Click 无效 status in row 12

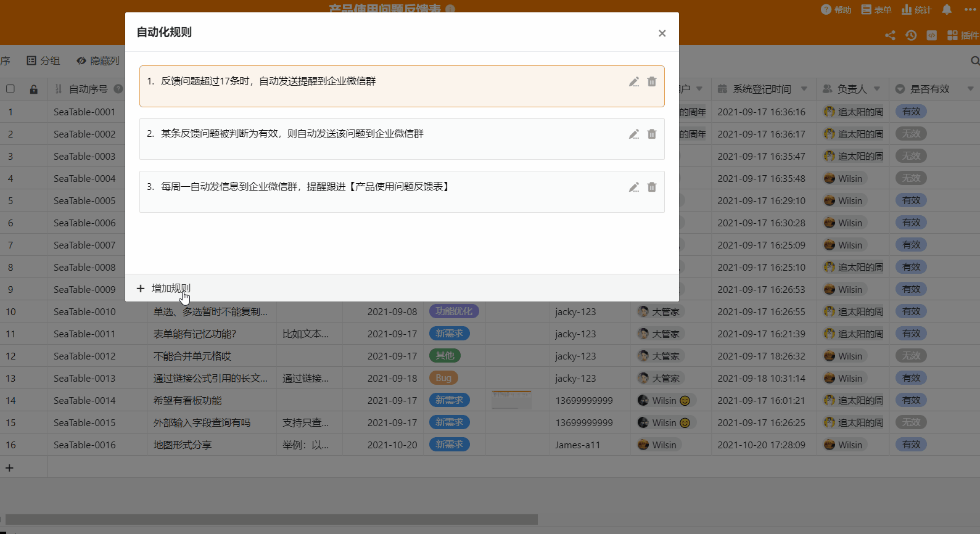pyautogui.click(x=911, y=356)
